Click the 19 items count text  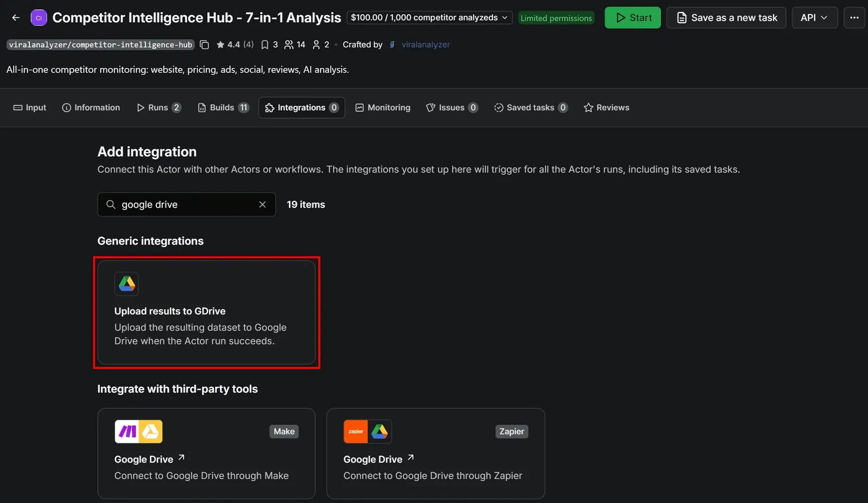(x=306, y=205)
